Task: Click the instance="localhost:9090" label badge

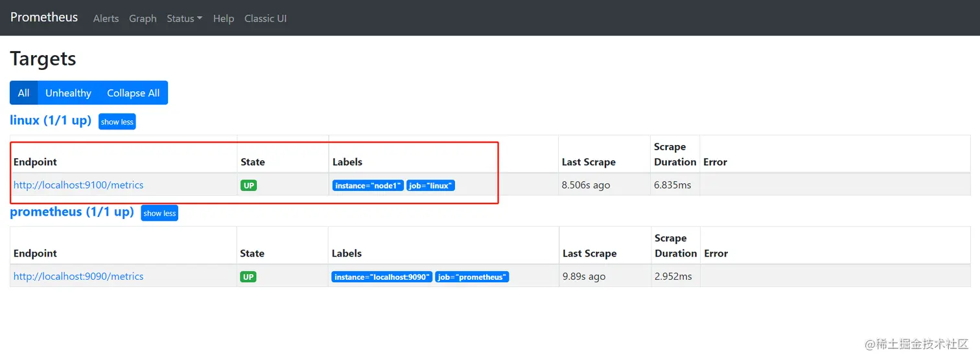Action: pyautogui.click(x=382, y=277)
